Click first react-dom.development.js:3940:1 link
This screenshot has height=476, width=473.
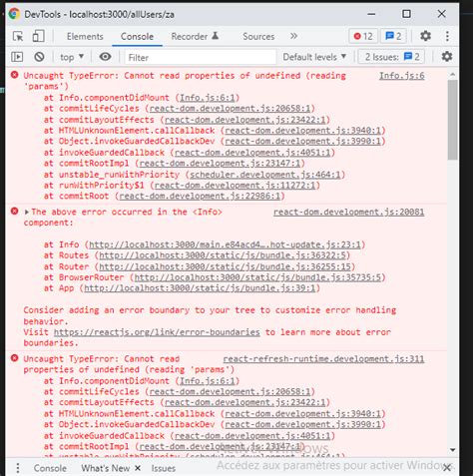pos(302,131)
